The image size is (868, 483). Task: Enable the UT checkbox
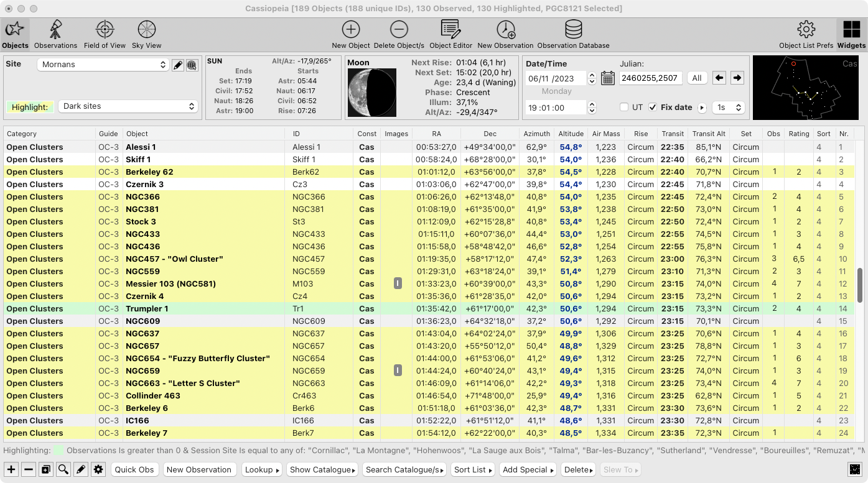point(624,107)
